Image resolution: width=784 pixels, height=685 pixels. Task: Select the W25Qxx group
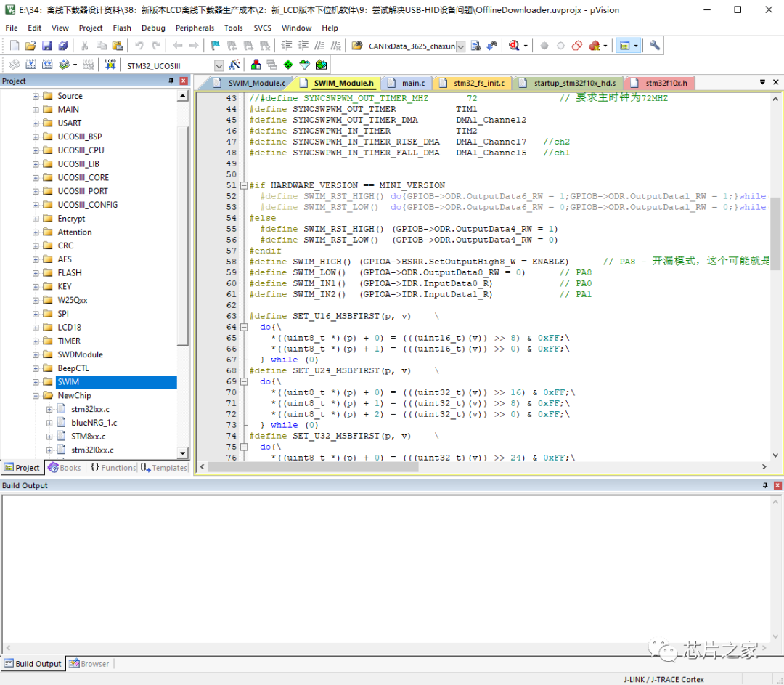(x=73, y=300)
